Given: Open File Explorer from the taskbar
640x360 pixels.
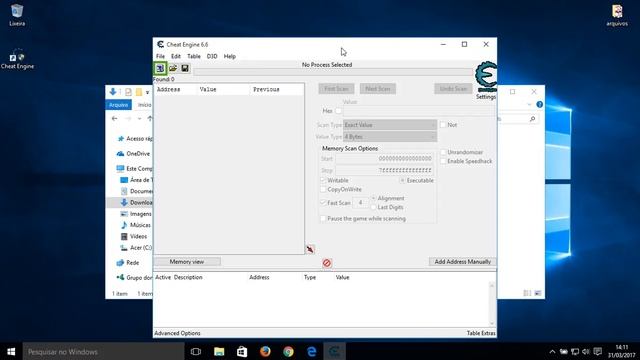Looking at the screenshot, I should click(x=219, y=351).
